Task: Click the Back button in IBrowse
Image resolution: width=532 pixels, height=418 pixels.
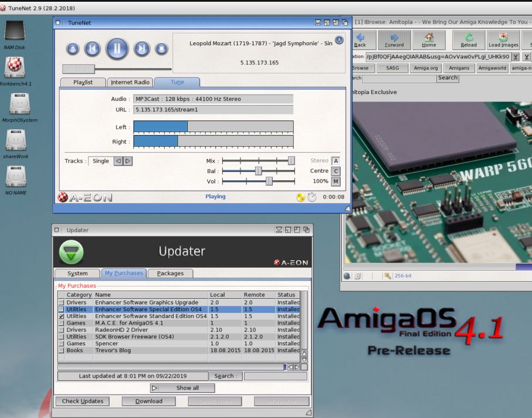Action: tap(364, 40)
